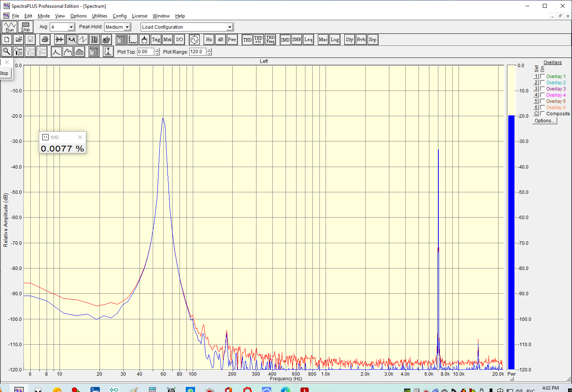572x392 pixels.
Task: Open the Options menu
Action: point(78,16)
